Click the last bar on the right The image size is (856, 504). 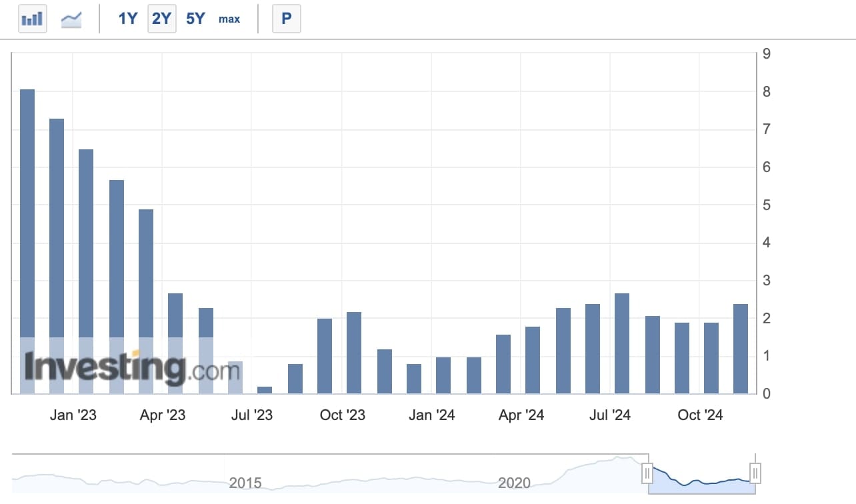tap(741, 349)
